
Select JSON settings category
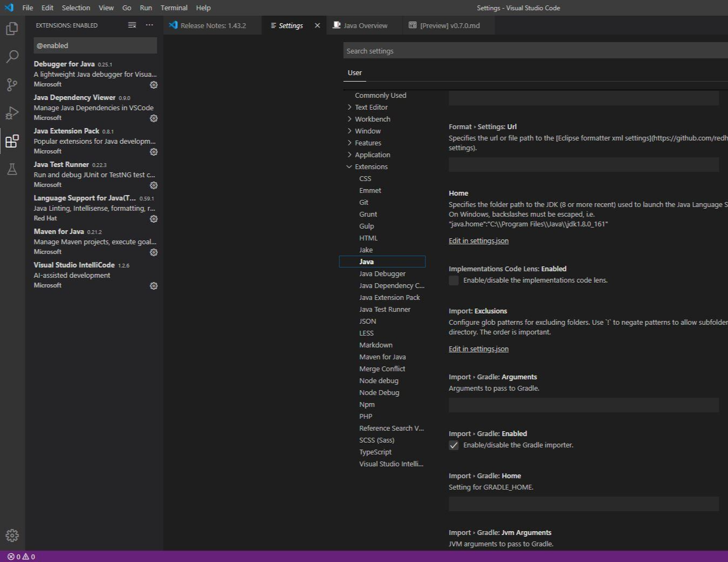pos(368,321)
